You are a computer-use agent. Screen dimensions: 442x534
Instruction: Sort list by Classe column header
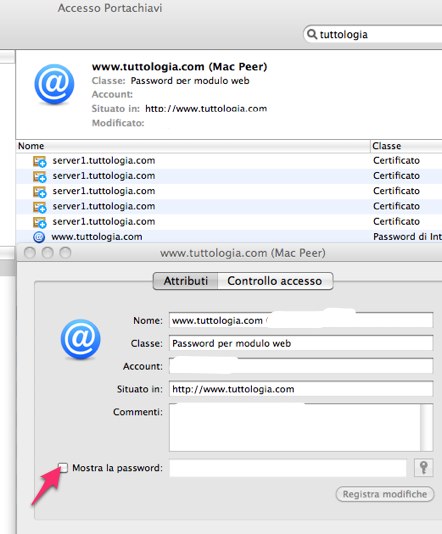[406, 146]
